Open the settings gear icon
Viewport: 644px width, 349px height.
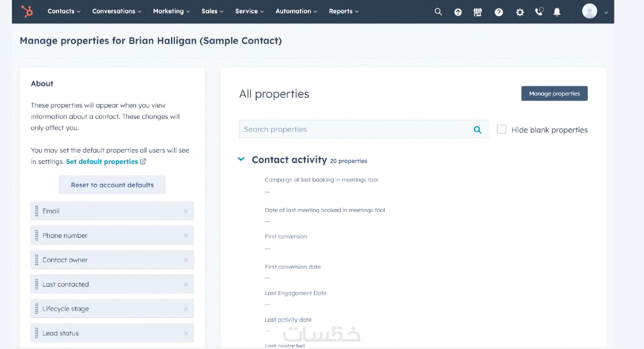pos(520,12)
